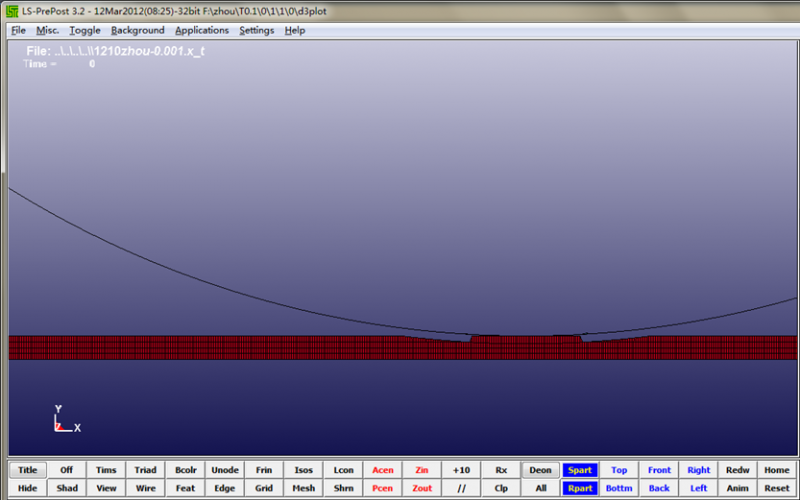The width and height of the screenshot is (800, 500).
Task: Click the red Pcen button
Action: 383,488
